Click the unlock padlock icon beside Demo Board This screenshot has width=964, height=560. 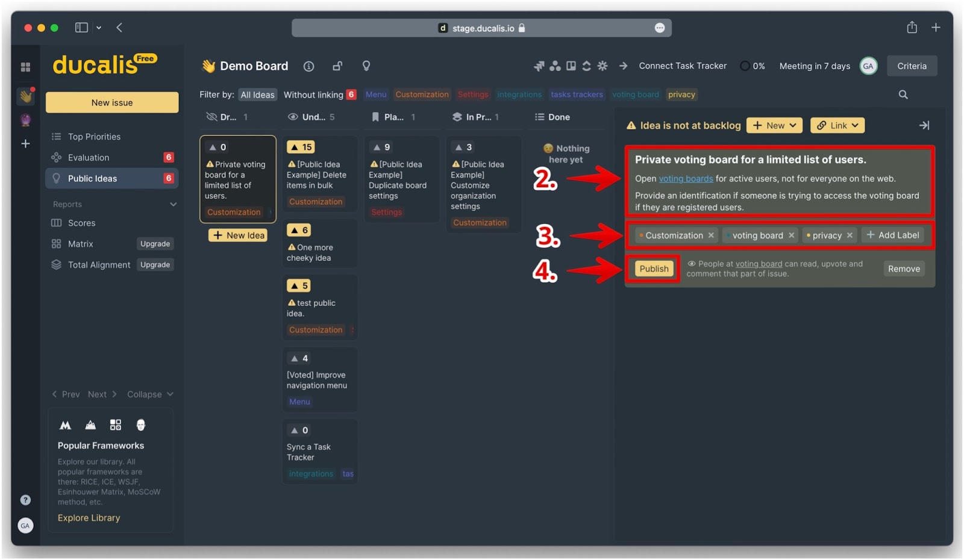(337, 66)
